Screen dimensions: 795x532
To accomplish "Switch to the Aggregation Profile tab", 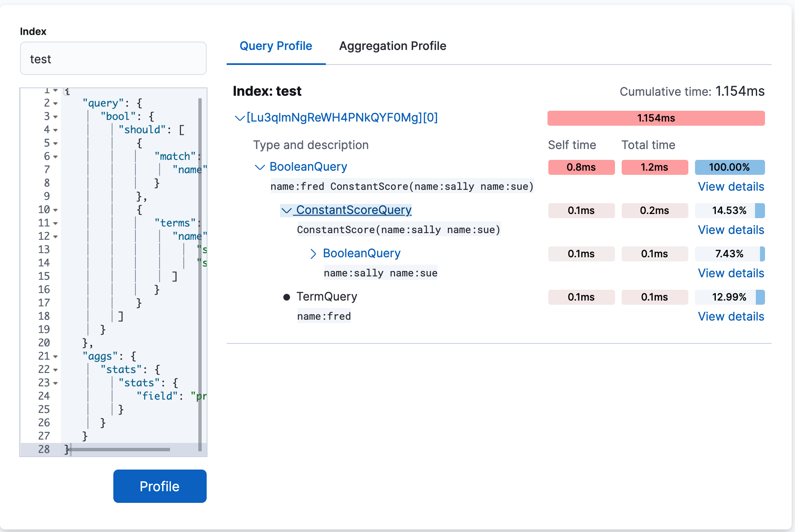I will (x=392, y=46).
